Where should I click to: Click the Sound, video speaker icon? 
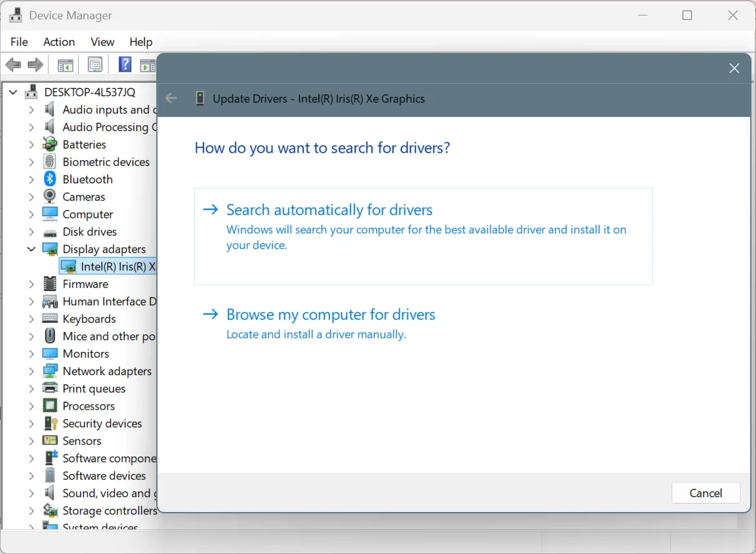pos(50,492)
